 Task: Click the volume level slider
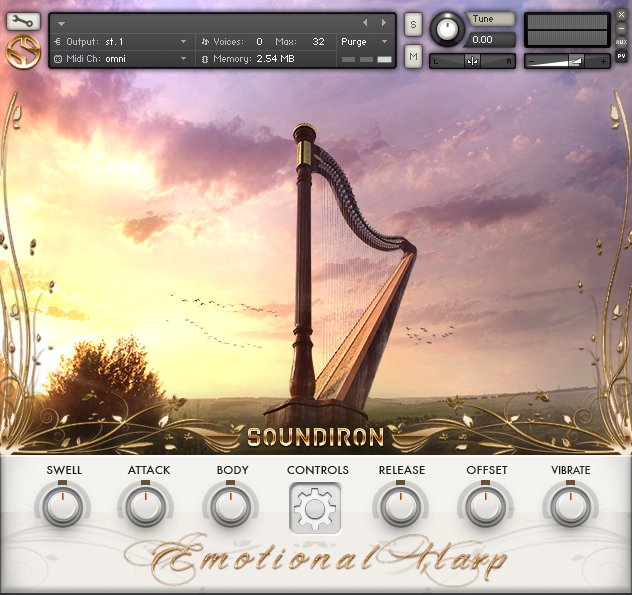click(567, 61)
